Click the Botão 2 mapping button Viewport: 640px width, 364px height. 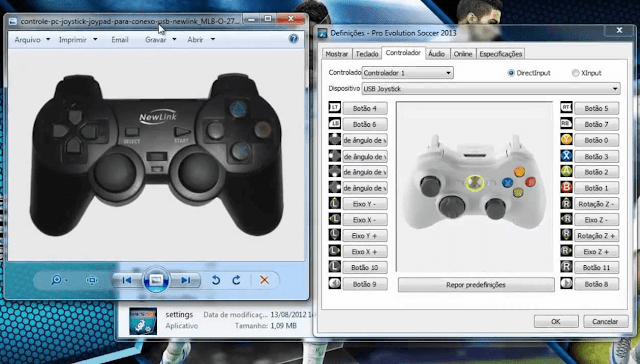point(596,172)
